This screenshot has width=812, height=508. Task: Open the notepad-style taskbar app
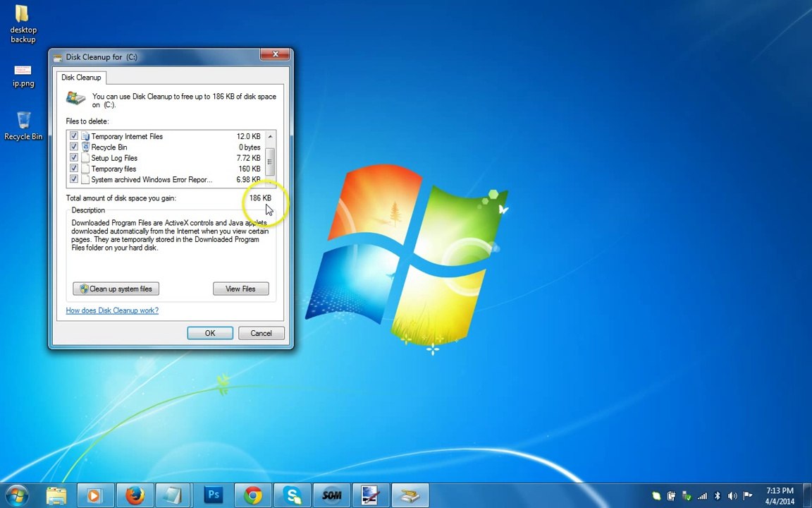(173, 495)
